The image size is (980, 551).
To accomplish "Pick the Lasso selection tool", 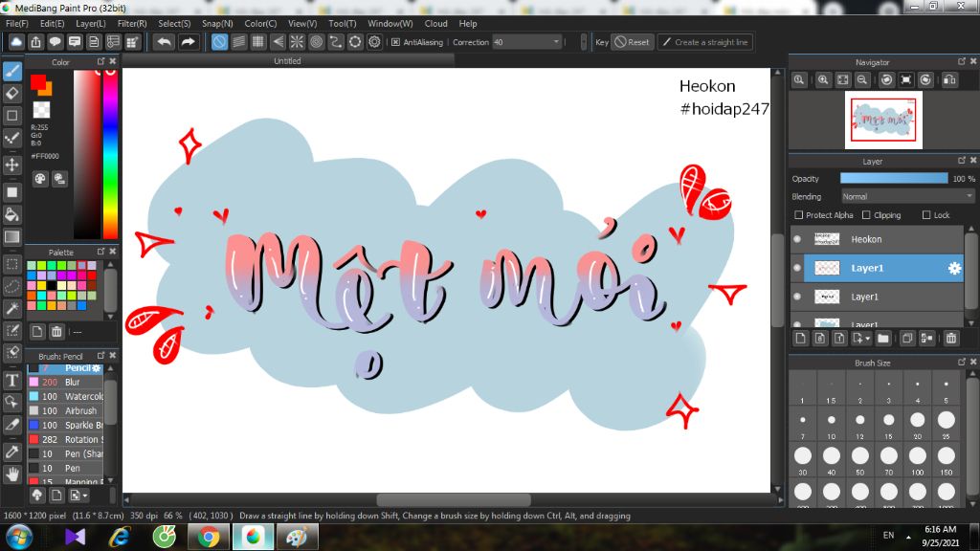I will tap(12, 286).
